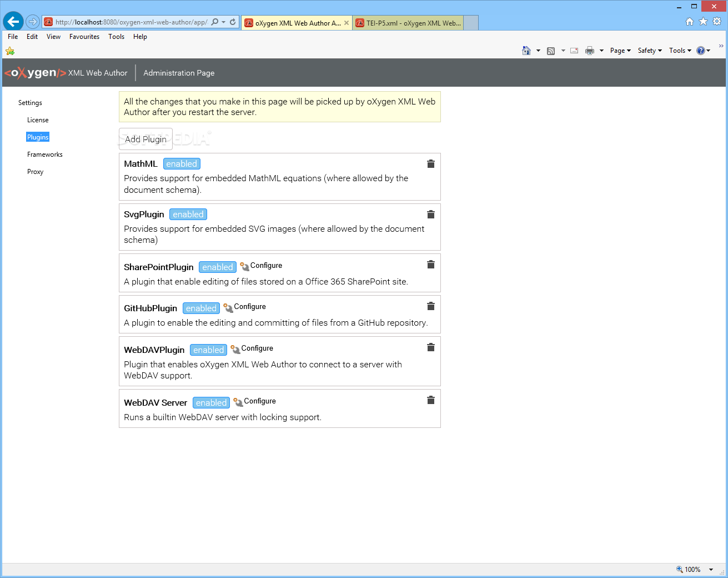This screenshot has height=578, width=728.
Task: Open the Edit menu
Action: click(x=32, y=37)
